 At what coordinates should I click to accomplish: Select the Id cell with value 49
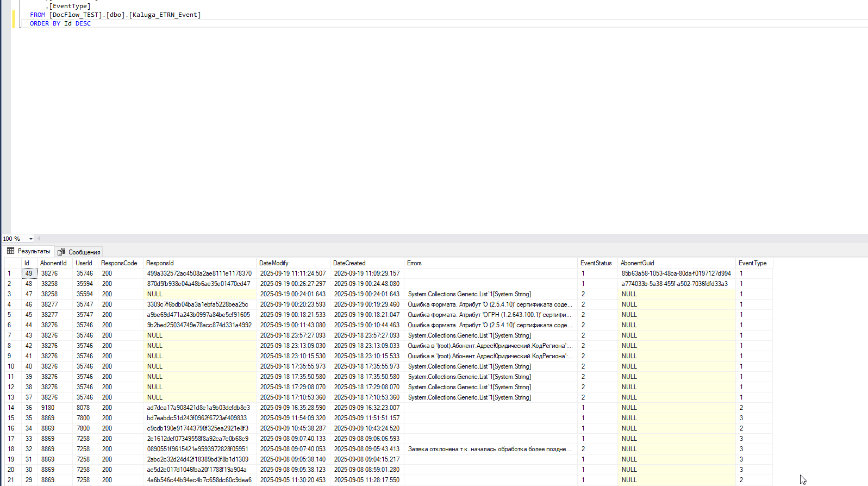pyautogui.click(x=29, y=273)
